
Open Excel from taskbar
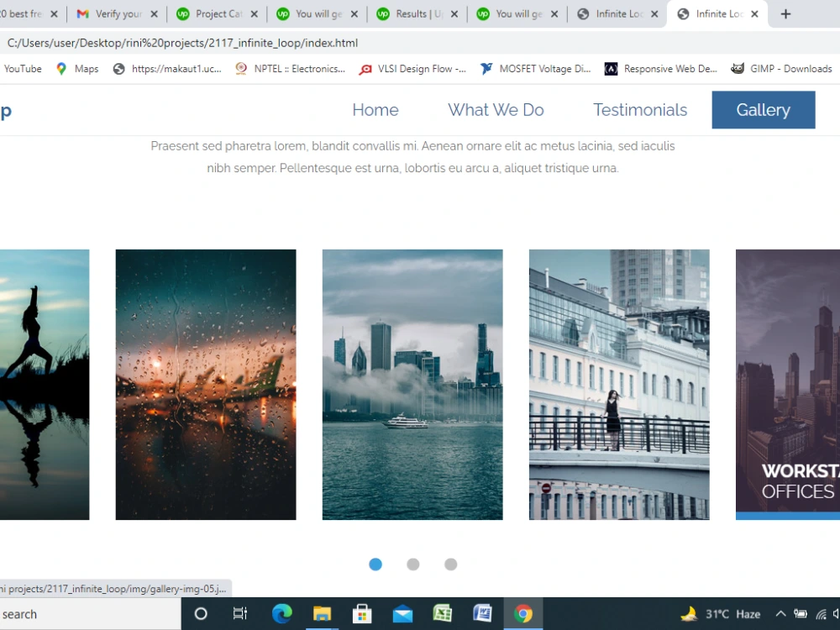click(x=443, y=613)
